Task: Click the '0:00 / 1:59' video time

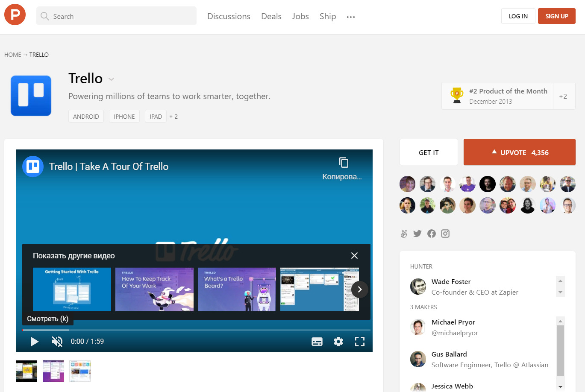Action: [x=87, y=341]
